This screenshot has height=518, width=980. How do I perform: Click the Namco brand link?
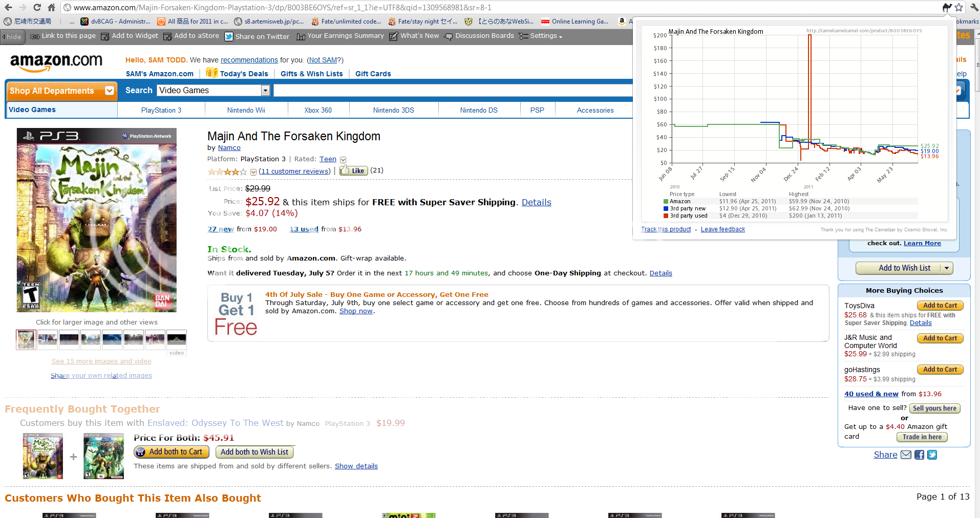pos(229,148)
